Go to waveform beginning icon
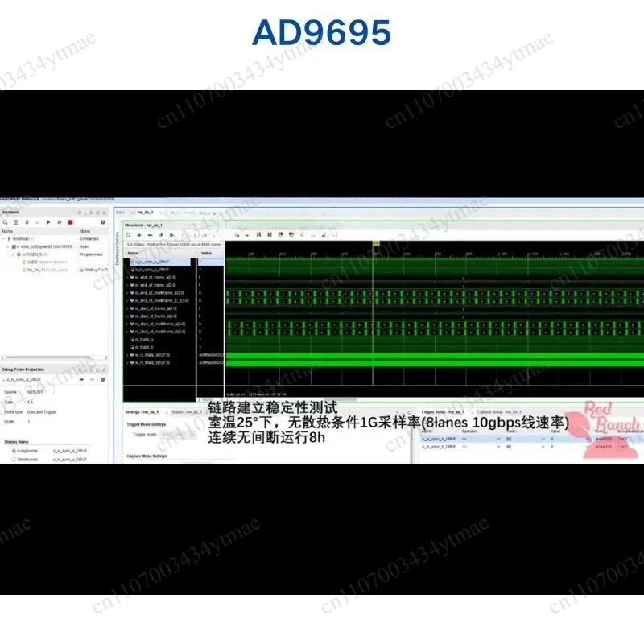The height and width of the screenshot is (644, 644). coord(258,235)
